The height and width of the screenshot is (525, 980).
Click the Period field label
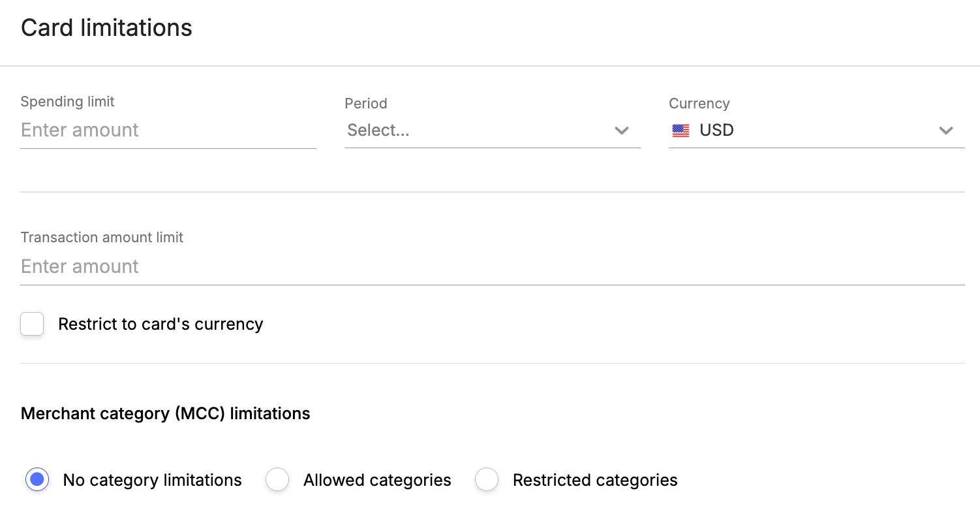(365, 103)
